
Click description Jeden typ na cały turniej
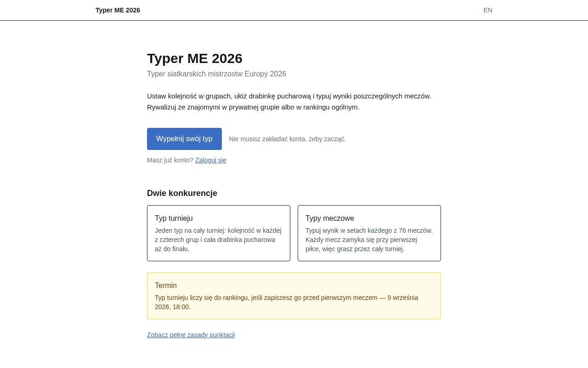pos(218,240)
